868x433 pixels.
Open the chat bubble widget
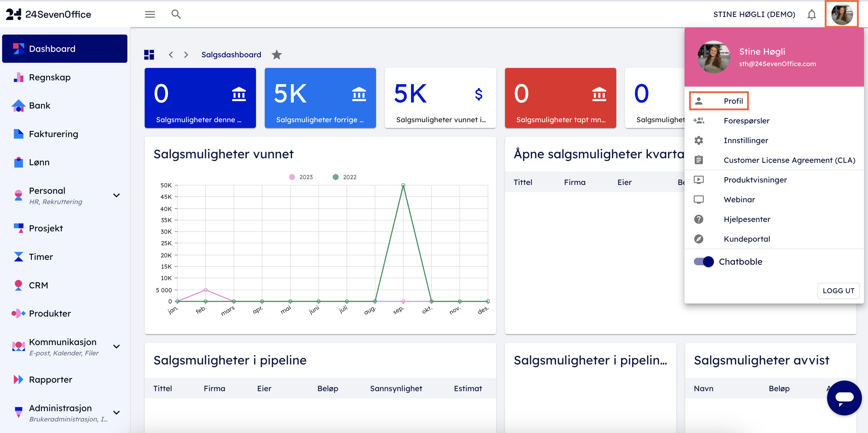pyautogui.click(x=844, y=398)
